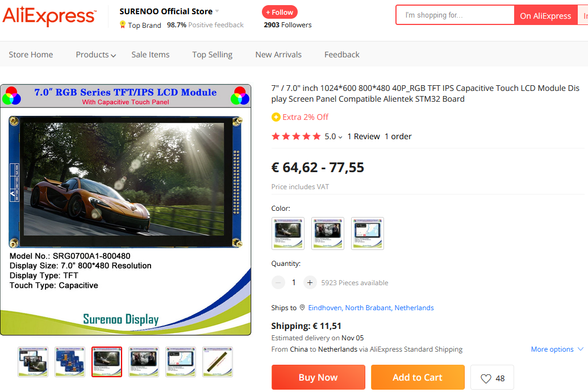The image size is (588, 392).
Task: Open the AliExpress home logo
Action: (x=49, y=16)
